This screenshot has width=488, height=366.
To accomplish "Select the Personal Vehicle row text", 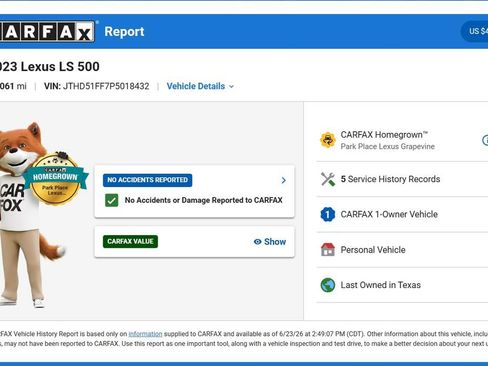I will tap(373, 250).
